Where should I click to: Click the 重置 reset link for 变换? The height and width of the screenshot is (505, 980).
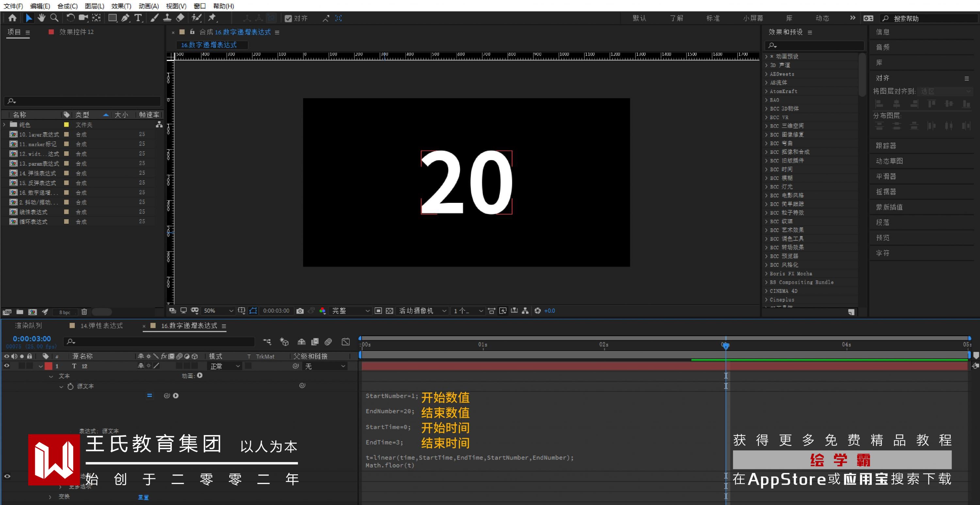coord(143,497)
